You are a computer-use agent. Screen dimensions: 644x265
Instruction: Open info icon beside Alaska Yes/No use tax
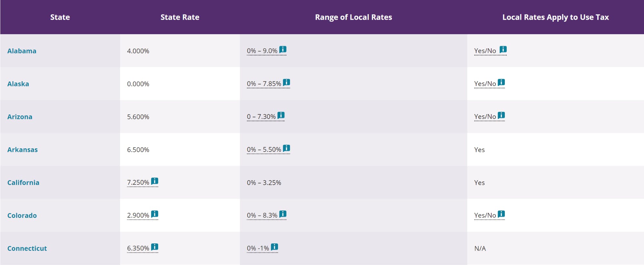501,82
